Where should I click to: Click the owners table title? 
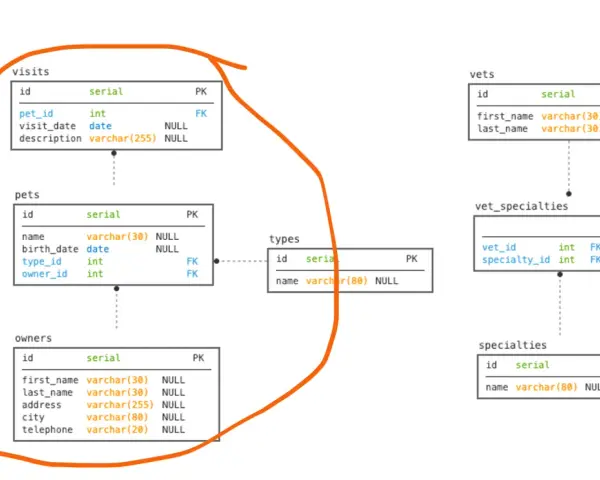coord(33,338)
